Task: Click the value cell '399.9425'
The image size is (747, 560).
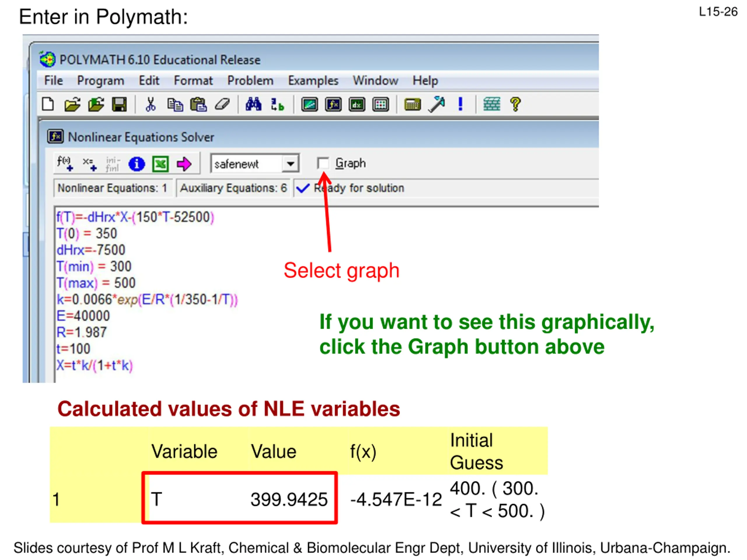Action: click(289, 500)
